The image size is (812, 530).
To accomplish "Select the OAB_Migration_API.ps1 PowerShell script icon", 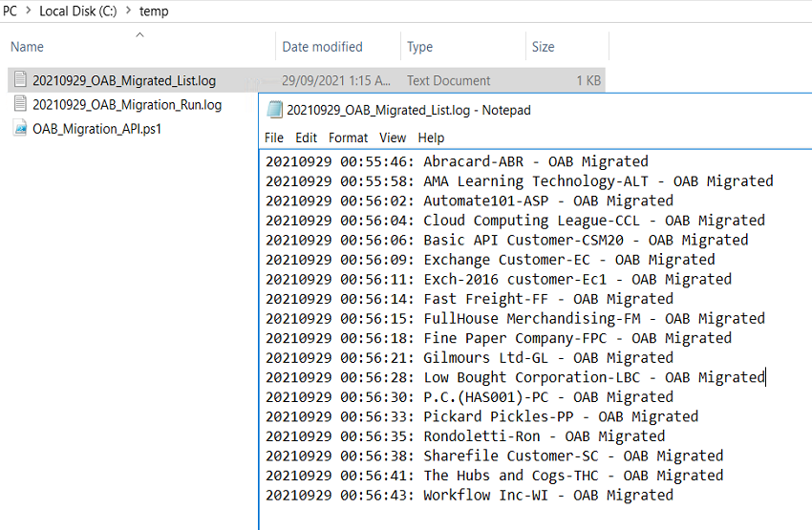I will (x=20, y=129).
